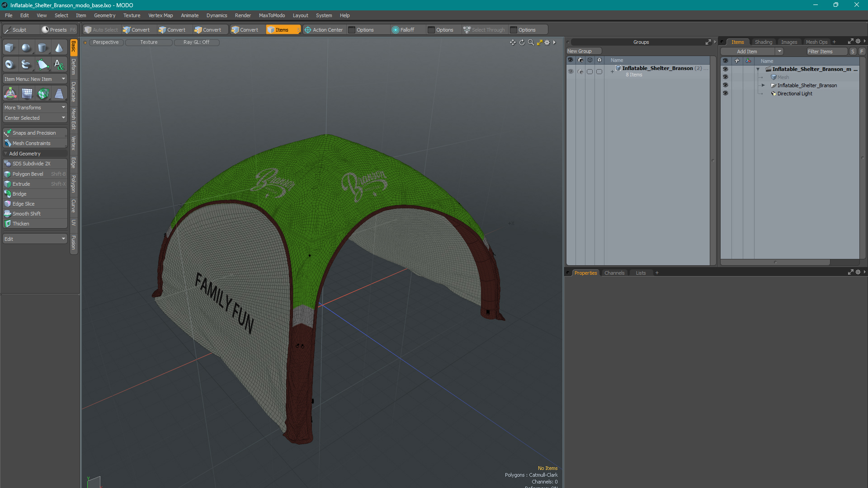Expand the Inflatable_Shelter_Branson group with plus
Viewport: 868px width, 488px height.
(612, 71)
